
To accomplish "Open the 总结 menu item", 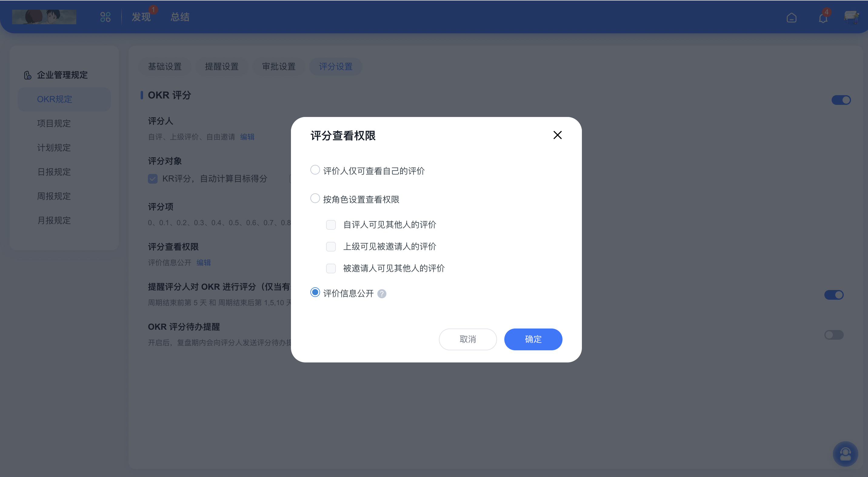I will (180, 17).
